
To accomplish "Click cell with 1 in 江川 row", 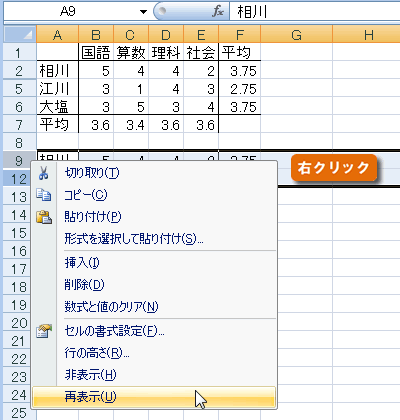I will pos(131,88).
